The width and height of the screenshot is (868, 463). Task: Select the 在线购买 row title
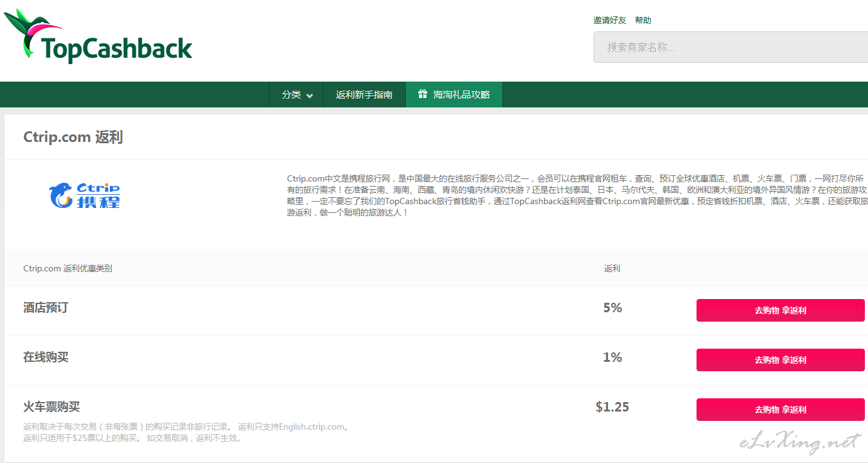pos(46,357)
